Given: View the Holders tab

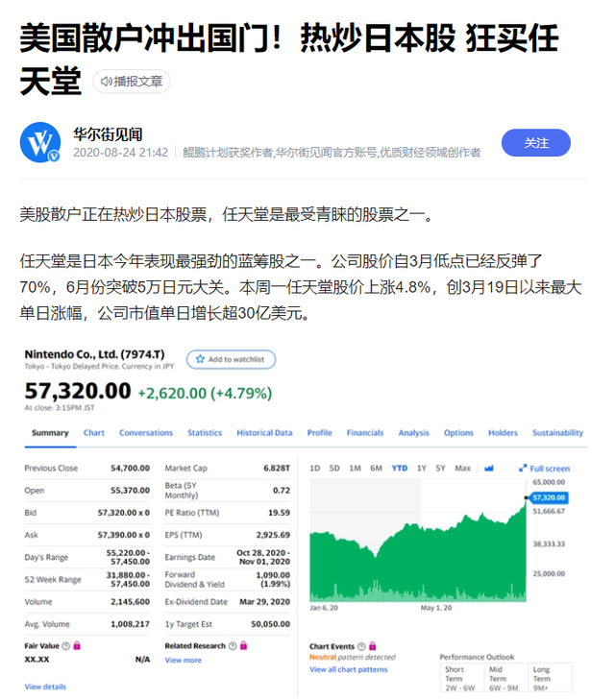Looking at the screenshot, I should [503, 433].
